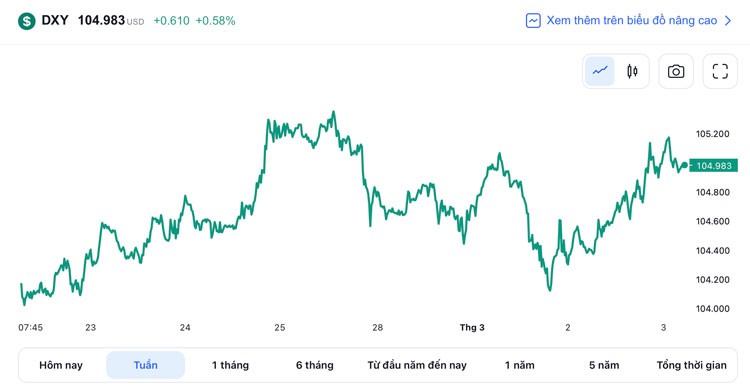
Task: Select 'Từ đầu năm đến nay' range
Action: pyautogui.click(x=417, y=365)
